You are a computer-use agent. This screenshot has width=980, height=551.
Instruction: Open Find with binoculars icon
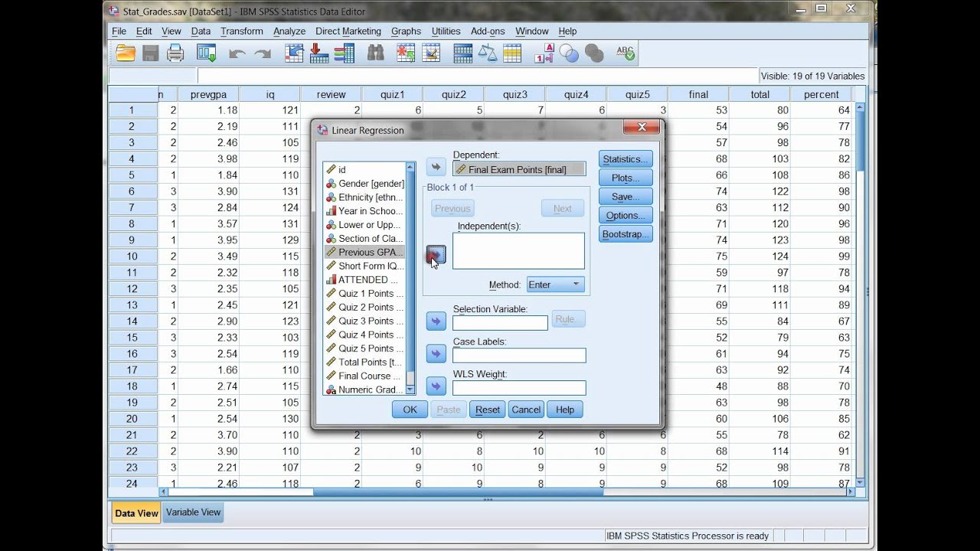point(376,53)
